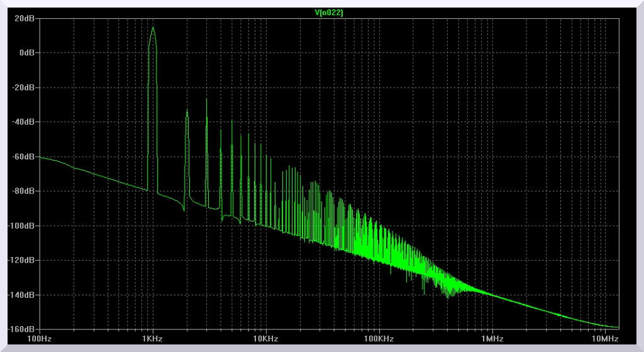Select the 0dB vertical axis label
This screenshot has height=352, width=644.
[x=26, y=53]
